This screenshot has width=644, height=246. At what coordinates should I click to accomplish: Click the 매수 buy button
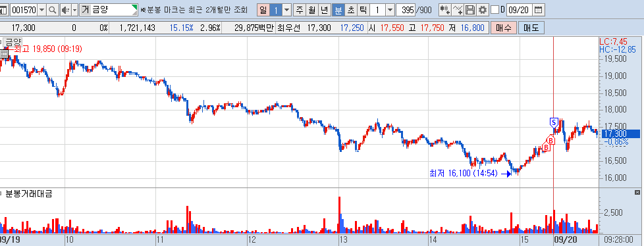coord(504,28)
